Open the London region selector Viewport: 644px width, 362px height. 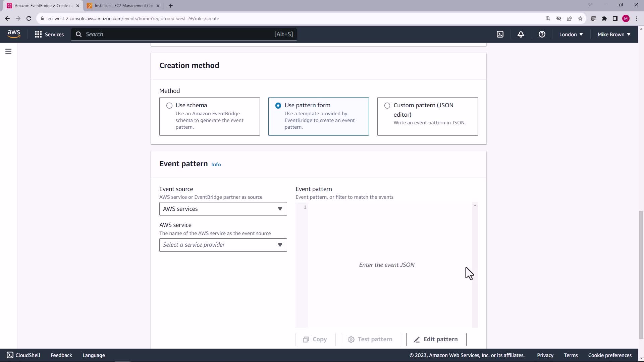pyautogui.click(x=571, y=34)
